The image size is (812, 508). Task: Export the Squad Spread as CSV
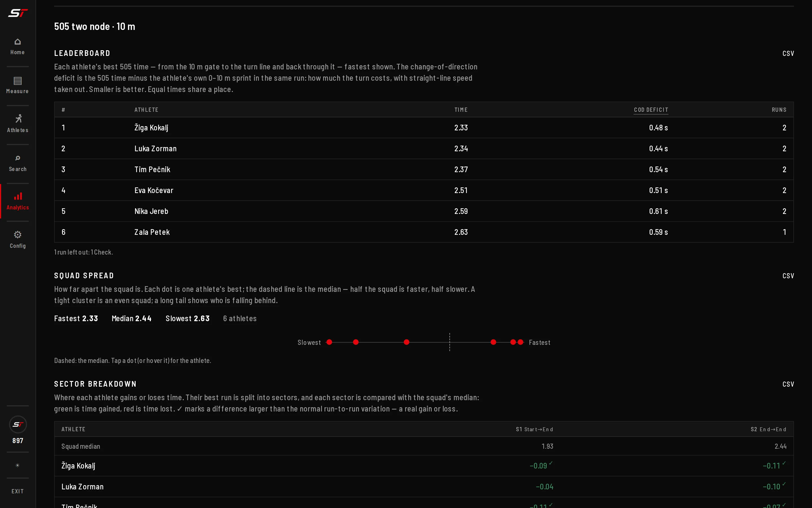tap(788, 276)
